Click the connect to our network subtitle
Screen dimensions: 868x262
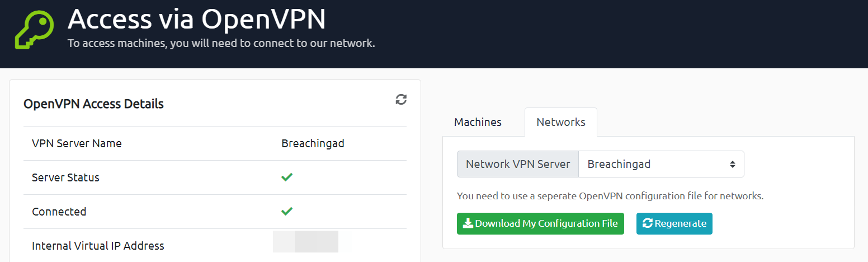coord(221,43)
